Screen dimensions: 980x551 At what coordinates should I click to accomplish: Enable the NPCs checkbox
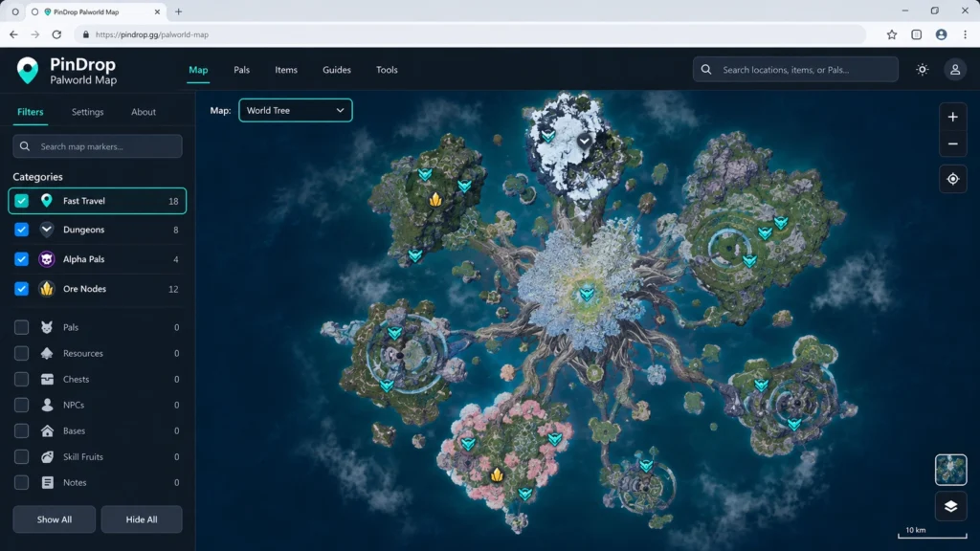click(21, 405)
